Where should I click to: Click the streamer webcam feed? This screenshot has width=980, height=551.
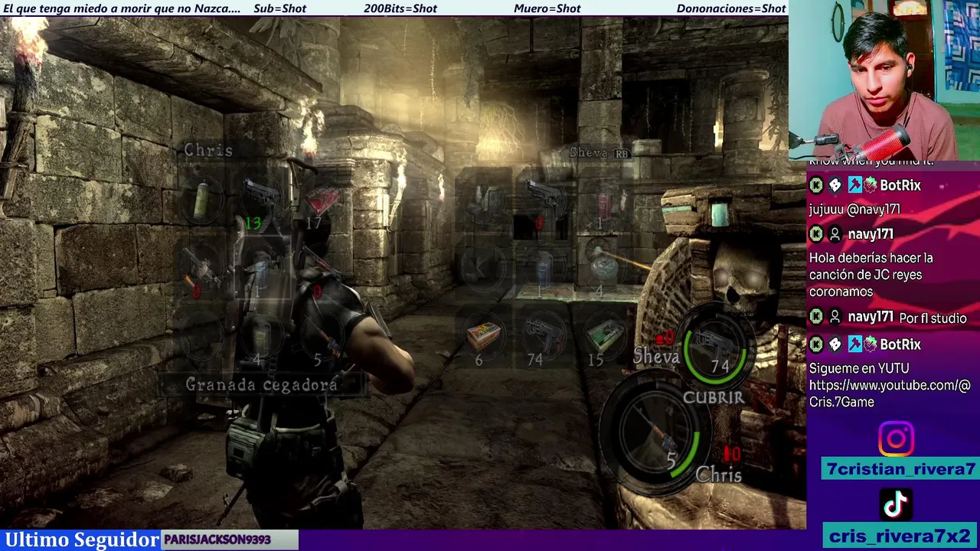(884, 80)
